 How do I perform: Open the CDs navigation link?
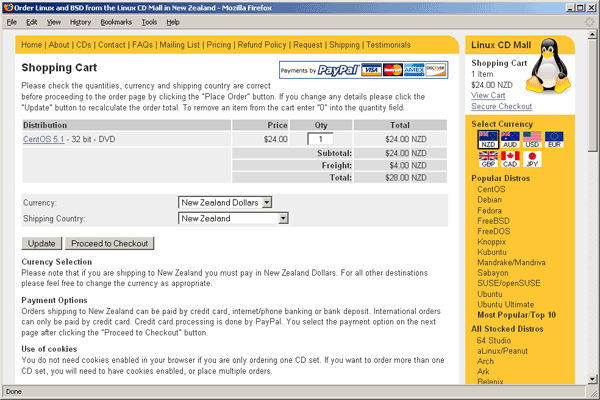[83, 45]
